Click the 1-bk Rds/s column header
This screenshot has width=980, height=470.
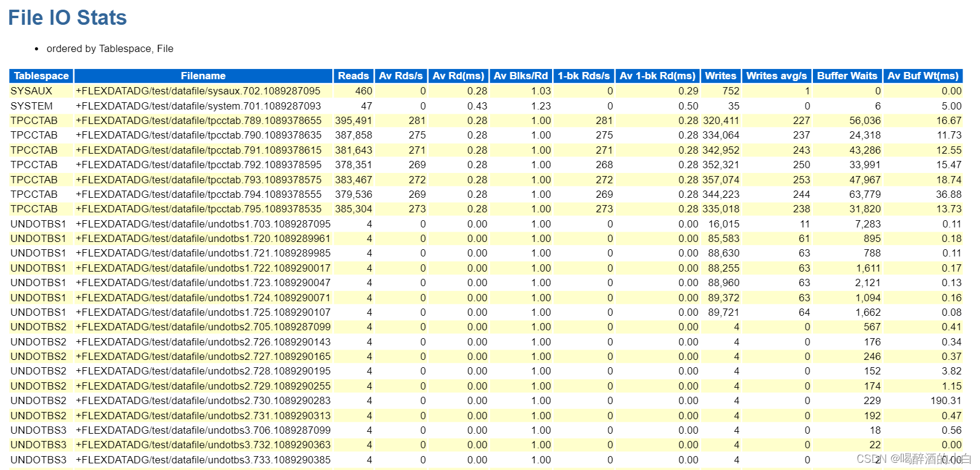point(584,76)
